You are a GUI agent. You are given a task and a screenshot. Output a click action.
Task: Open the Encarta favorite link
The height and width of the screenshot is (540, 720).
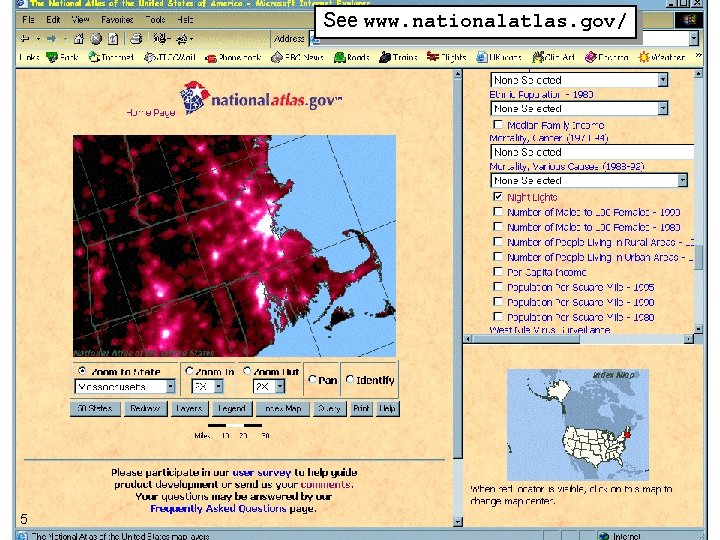click(x=607, y=57)
